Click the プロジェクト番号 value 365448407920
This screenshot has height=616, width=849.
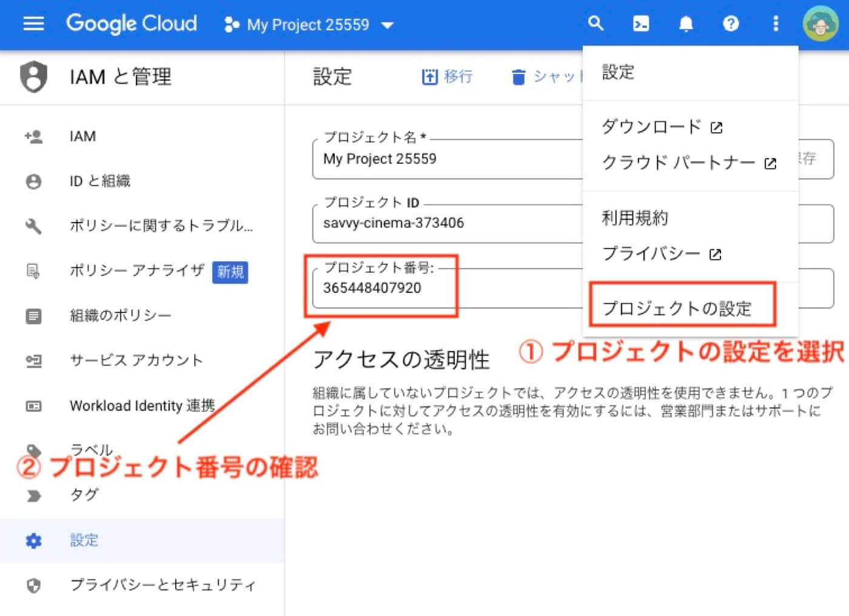372,287
